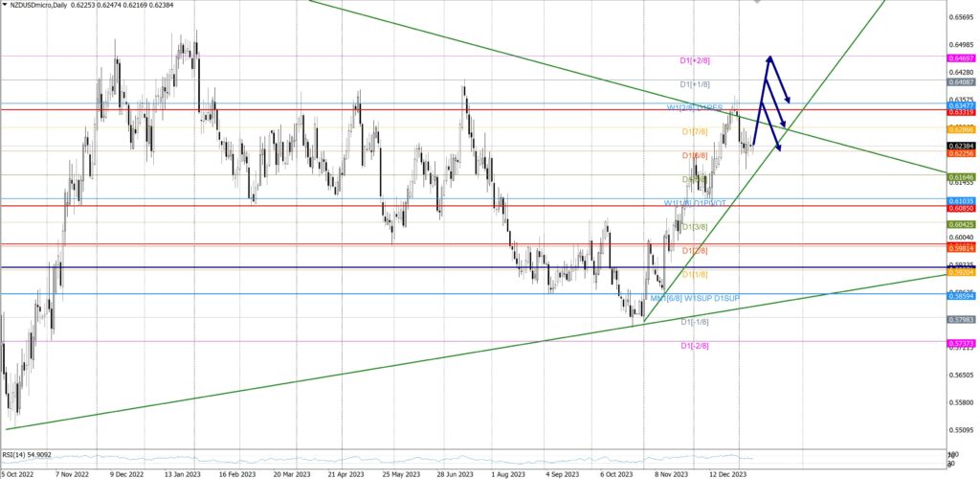This screenshot has height=479, width=980.
Task: Click the RSI(14) indicator label
Action: 27,455
